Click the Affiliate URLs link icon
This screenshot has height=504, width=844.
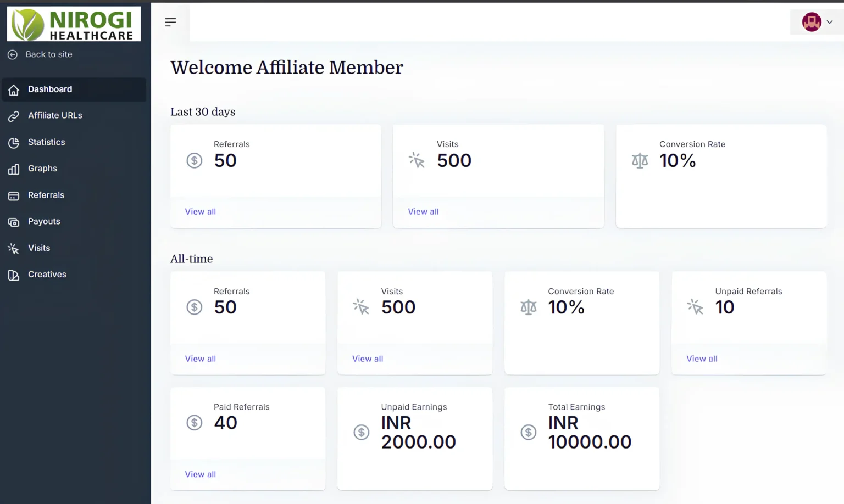[14, 116]
